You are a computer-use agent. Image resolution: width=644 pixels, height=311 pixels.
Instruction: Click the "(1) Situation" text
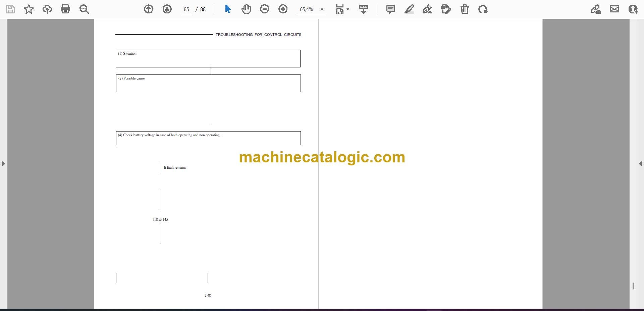(127, 53)
